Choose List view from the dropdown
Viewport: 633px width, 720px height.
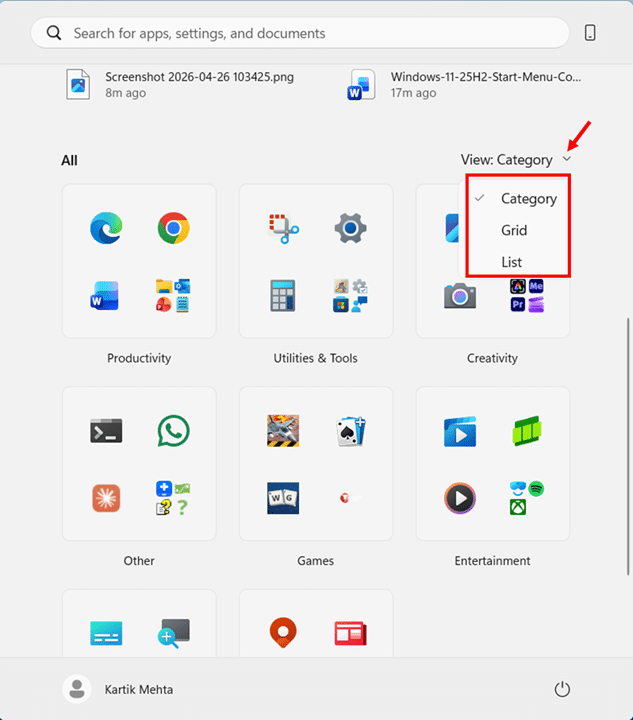511,262
